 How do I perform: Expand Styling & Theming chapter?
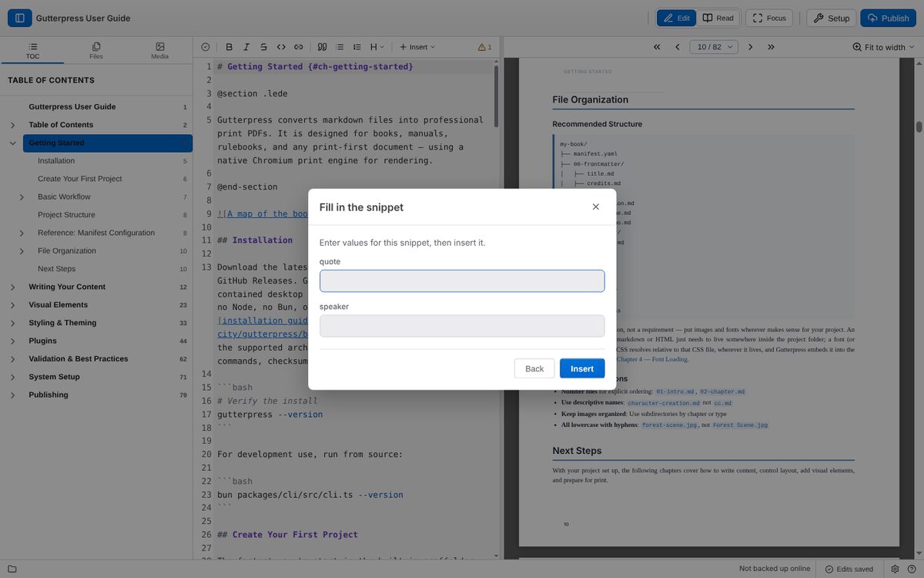tap(12, 323)
